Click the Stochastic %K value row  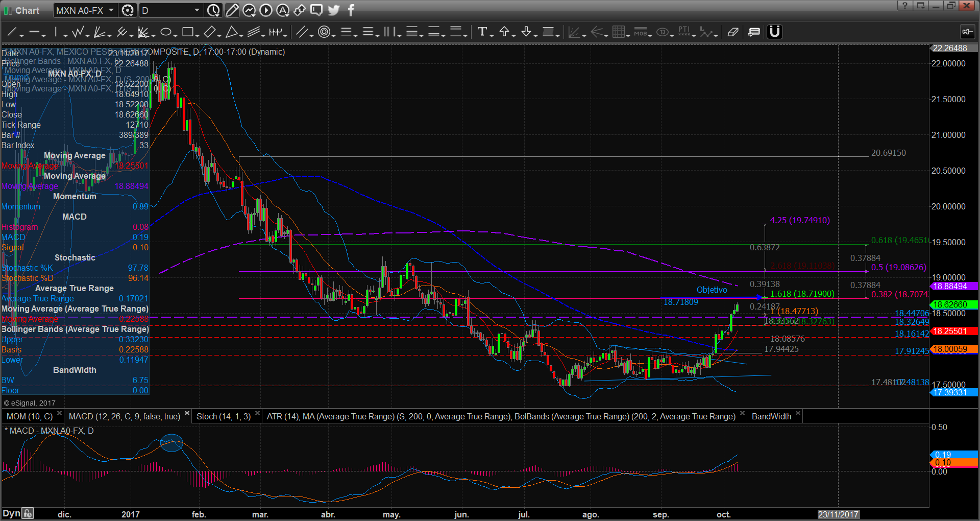point(75,268)
